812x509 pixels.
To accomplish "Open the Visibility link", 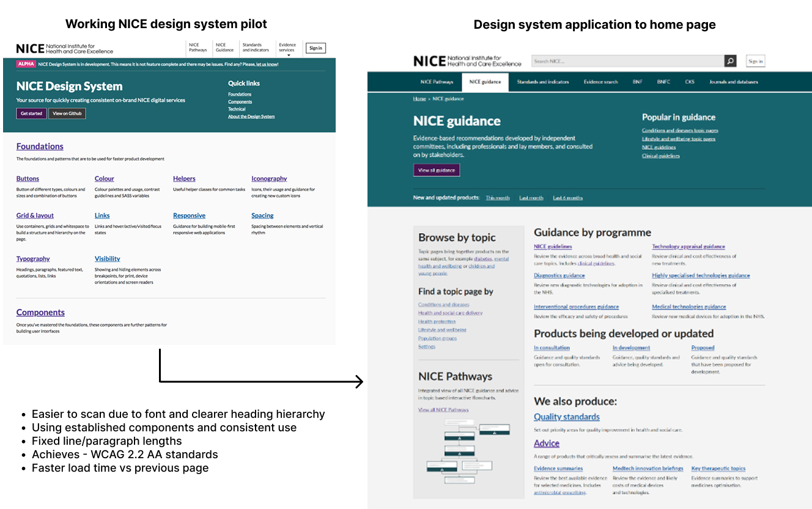I will tap(108, 259).
